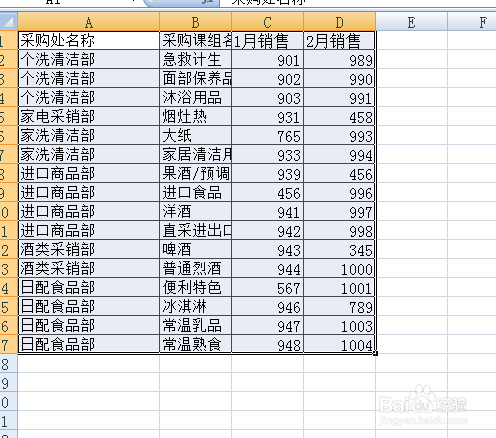
Task: Select column D header
Action: tap(339, 22)
